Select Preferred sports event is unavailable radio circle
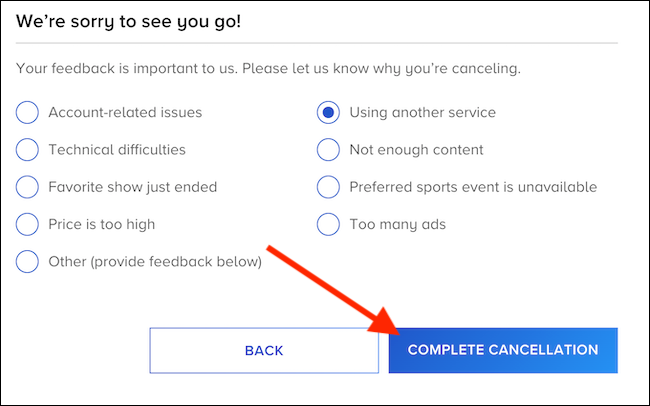 328,187
